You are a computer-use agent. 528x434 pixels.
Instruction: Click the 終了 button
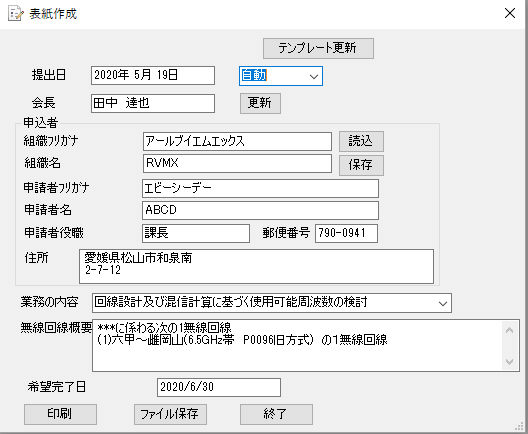pyautogui.click(x=276, y=414)
